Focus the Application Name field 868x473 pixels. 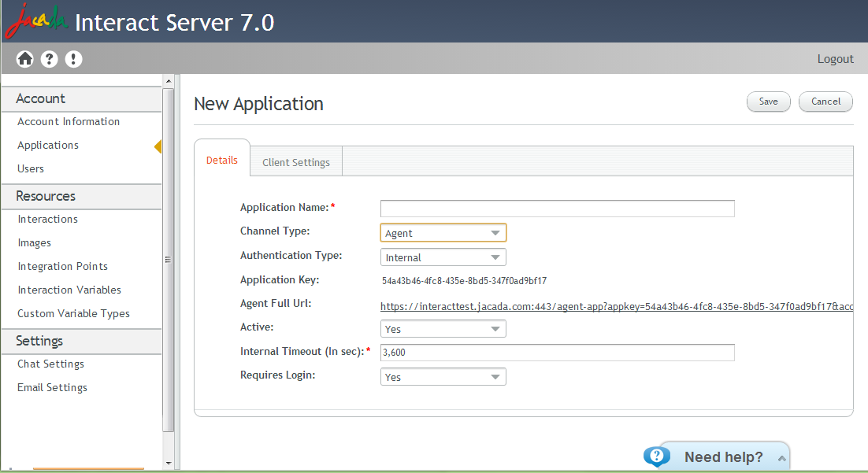coord(558,209)
